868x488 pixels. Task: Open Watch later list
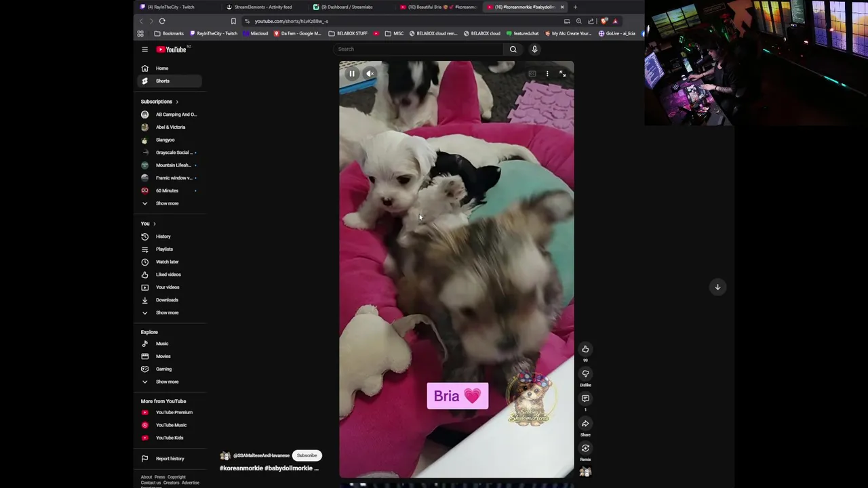[170, 262]
